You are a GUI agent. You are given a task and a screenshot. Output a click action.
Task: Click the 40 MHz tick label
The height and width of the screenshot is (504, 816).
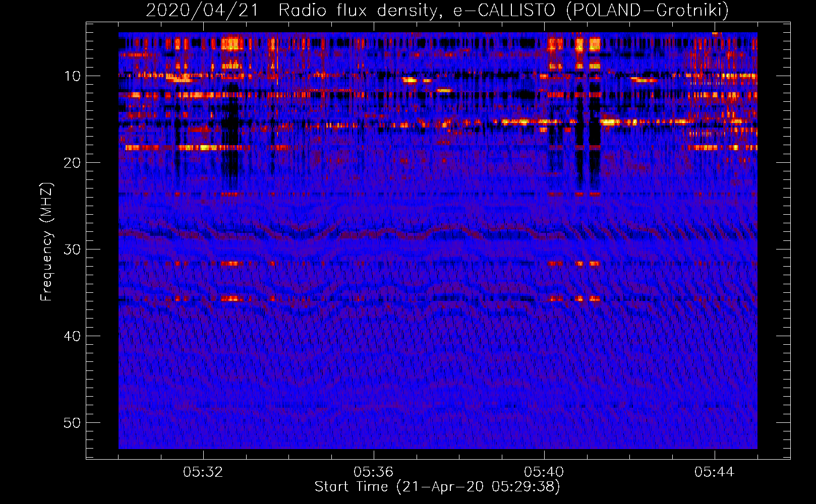pyautogui.click(x=72, y=336)
